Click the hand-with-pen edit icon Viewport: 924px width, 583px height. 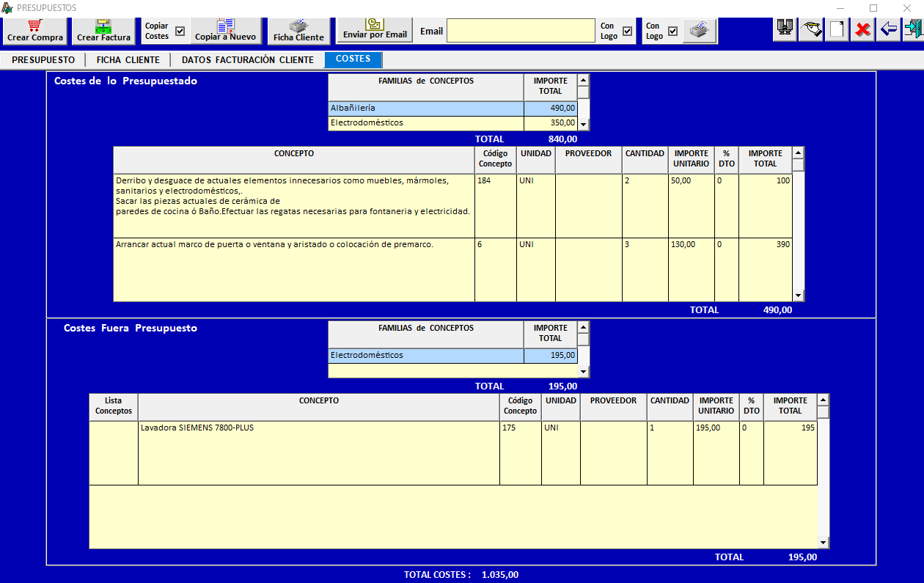[811, 30]
